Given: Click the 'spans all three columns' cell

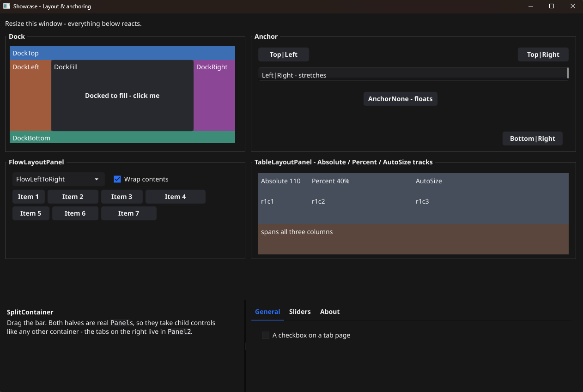Looking at the screenshot, I should [x=413, y=239].
